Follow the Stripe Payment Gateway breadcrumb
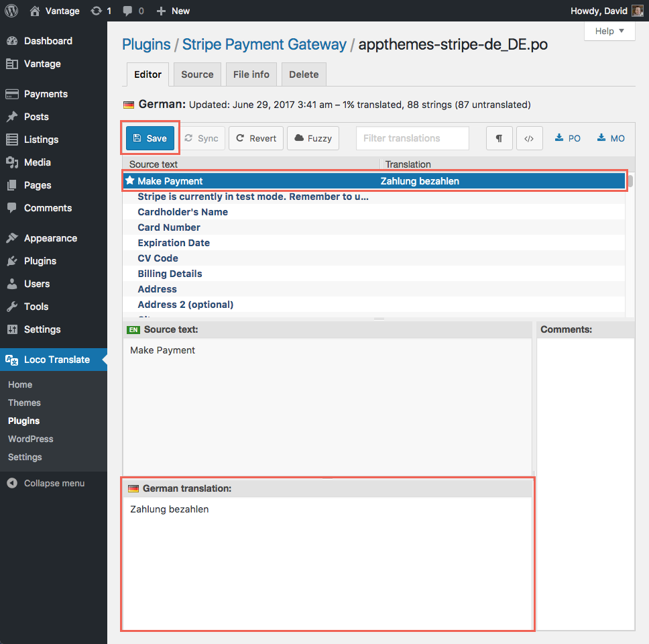This screenshot has width=649, height=644. [264, 44]
